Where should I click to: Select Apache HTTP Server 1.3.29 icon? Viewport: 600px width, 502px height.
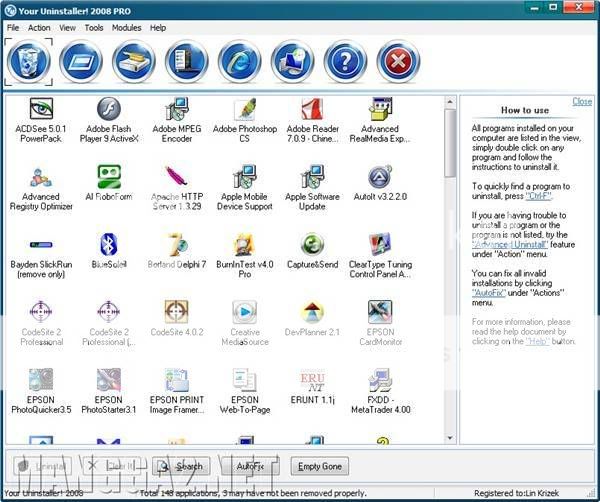(x=176, y=177)
